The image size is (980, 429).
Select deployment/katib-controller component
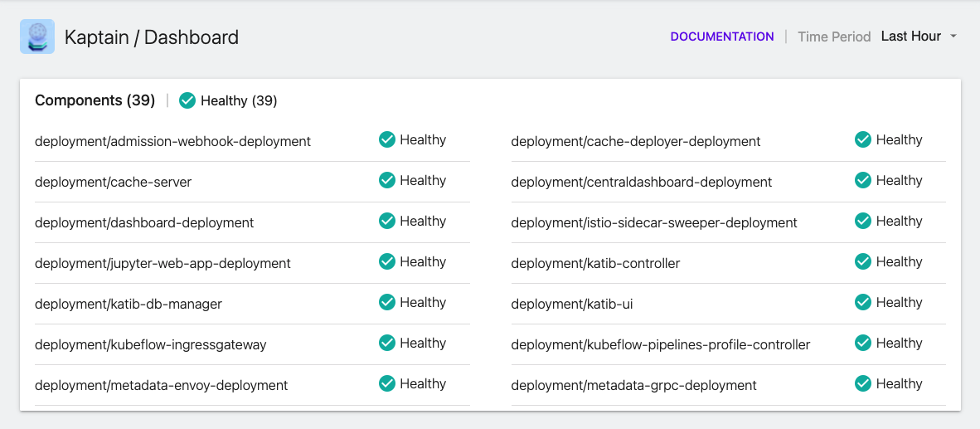point(595,263)
